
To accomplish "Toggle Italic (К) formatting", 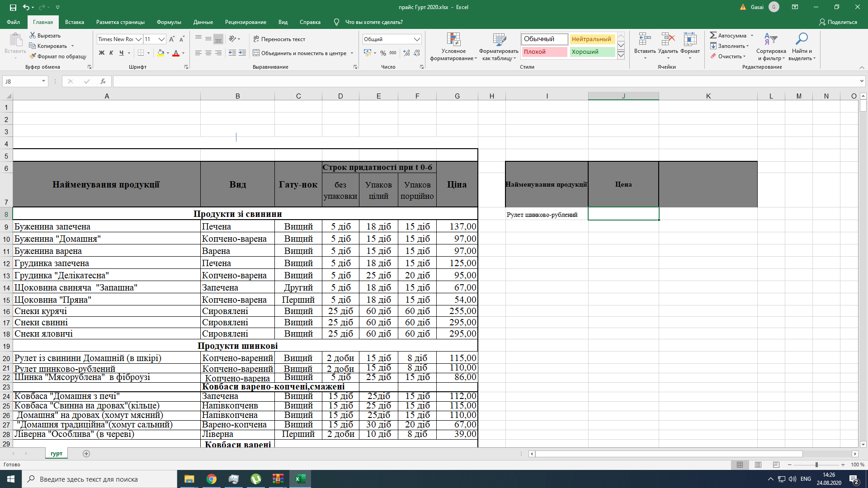I will coord(111,53).
